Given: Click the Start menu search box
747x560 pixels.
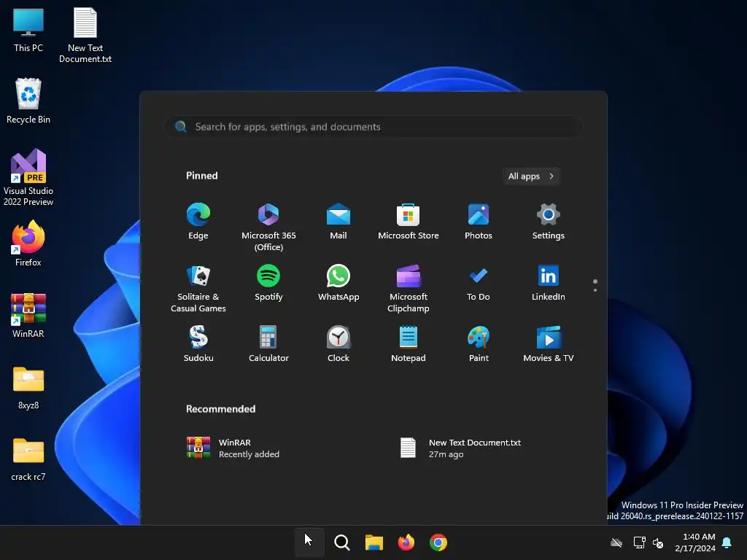Looking at the screenshot, I should pyautogui.click(x=373, y=127).
